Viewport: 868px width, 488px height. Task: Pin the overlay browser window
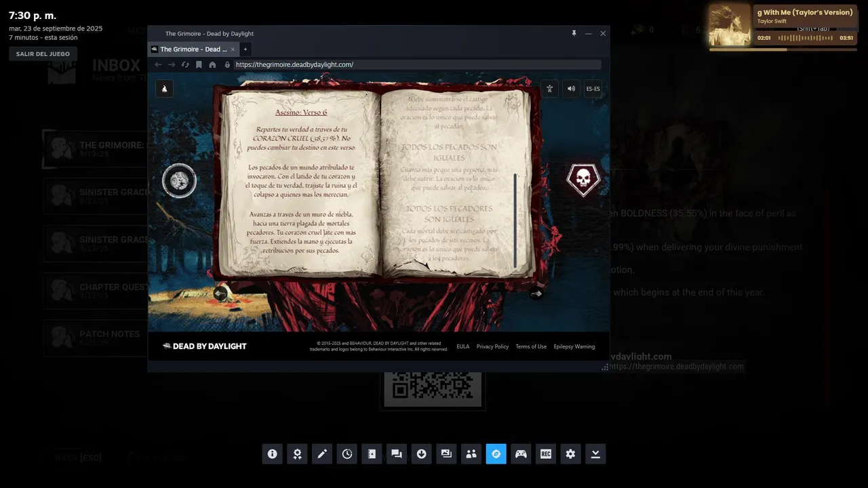(x=574, y=33)
